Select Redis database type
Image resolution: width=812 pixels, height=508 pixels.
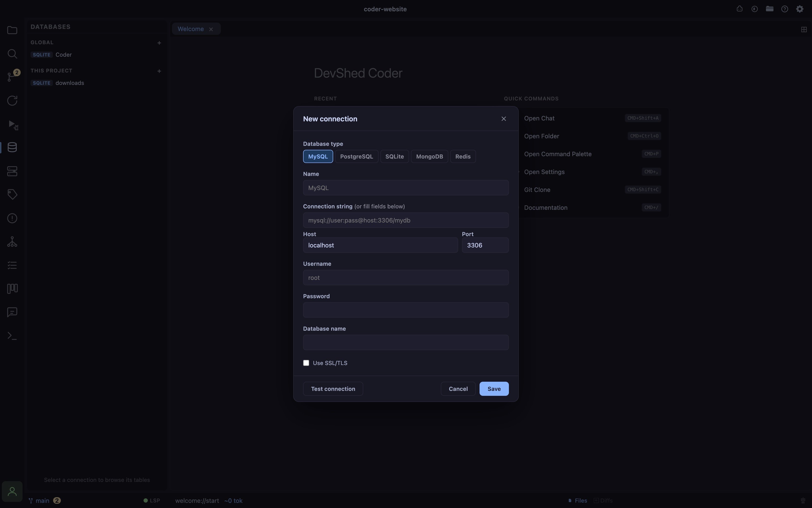[x=463, y=157]
